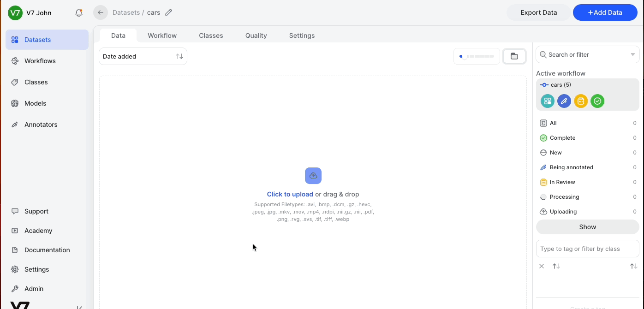Filter by Processing status
This screenshot has height=309, width=644.
tap(588, 197)
